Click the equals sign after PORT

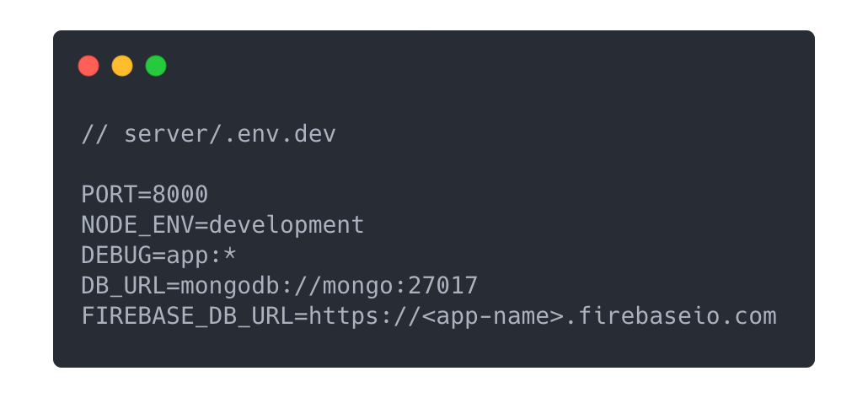(x=145, y=195)
